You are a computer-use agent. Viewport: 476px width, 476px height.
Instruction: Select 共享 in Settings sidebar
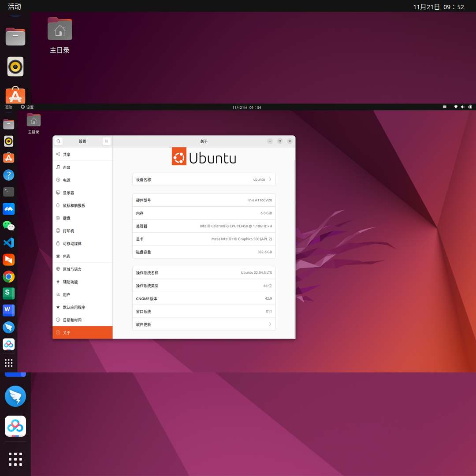click(82, 154)
